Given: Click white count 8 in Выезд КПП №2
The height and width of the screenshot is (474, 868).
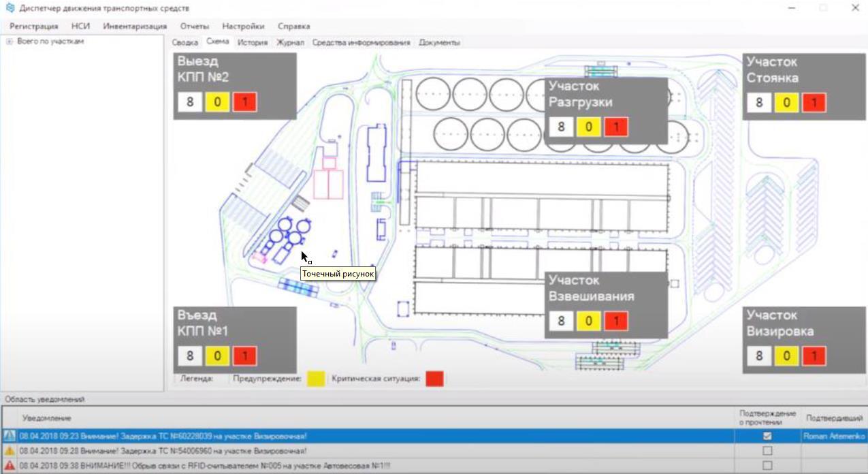Looking at the screenshot, I should 190,103.
